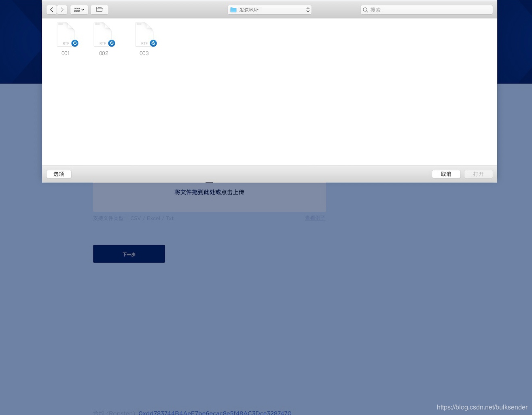The image size is (532, 415).
Task: Create a new folder in the dialog
Action: pos(100,10)
